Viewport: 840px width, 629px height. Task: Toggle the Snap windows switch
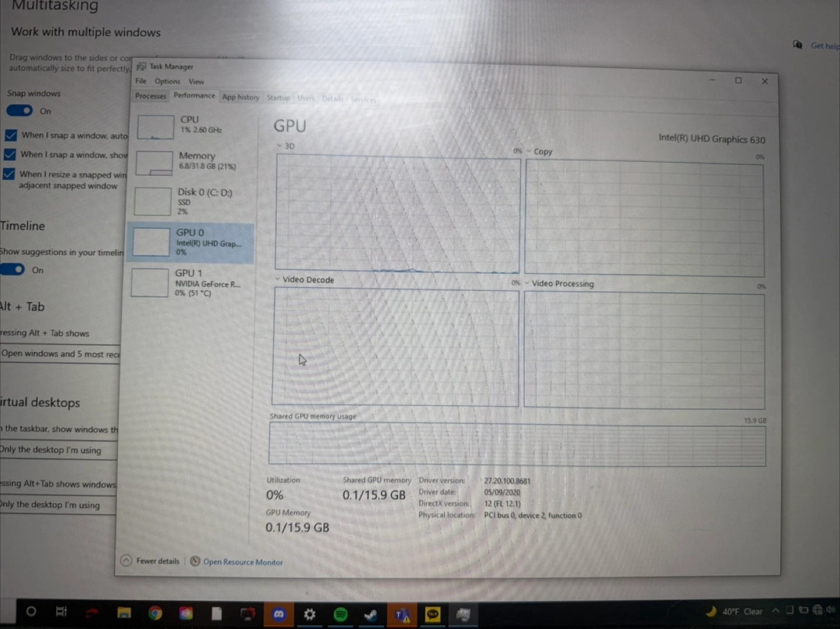coord(20,111)
